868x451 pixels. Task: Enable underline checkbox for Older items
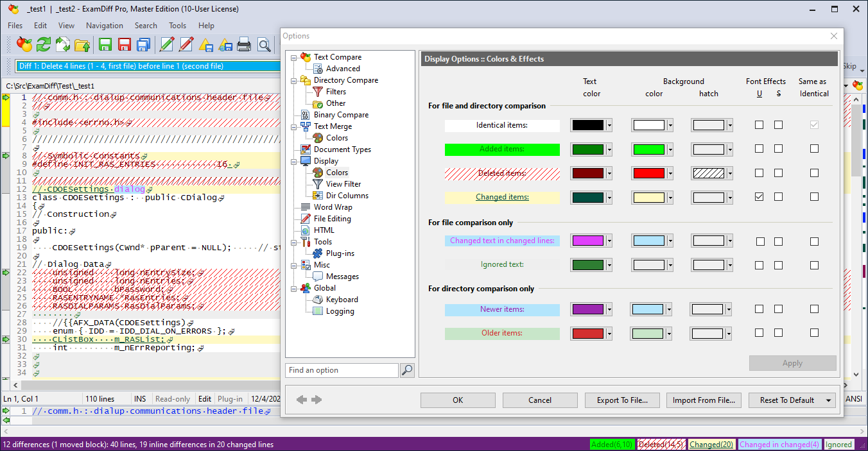click(x=759, y=333)
